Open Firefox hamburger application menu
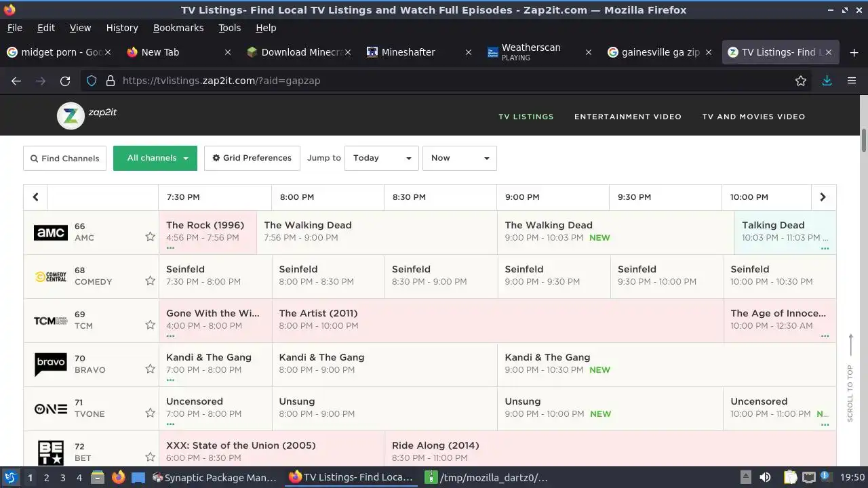 coord(852,81)
